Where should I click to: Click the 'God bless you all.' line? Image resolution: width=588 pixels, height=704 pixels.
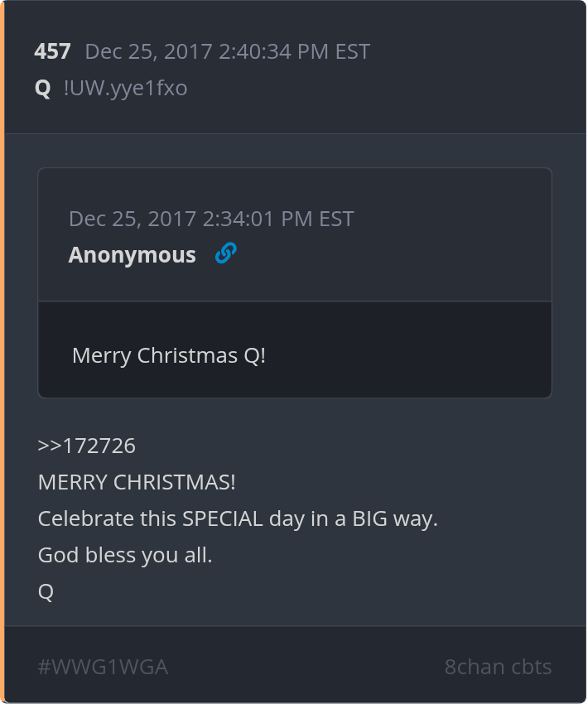[125, 556]
